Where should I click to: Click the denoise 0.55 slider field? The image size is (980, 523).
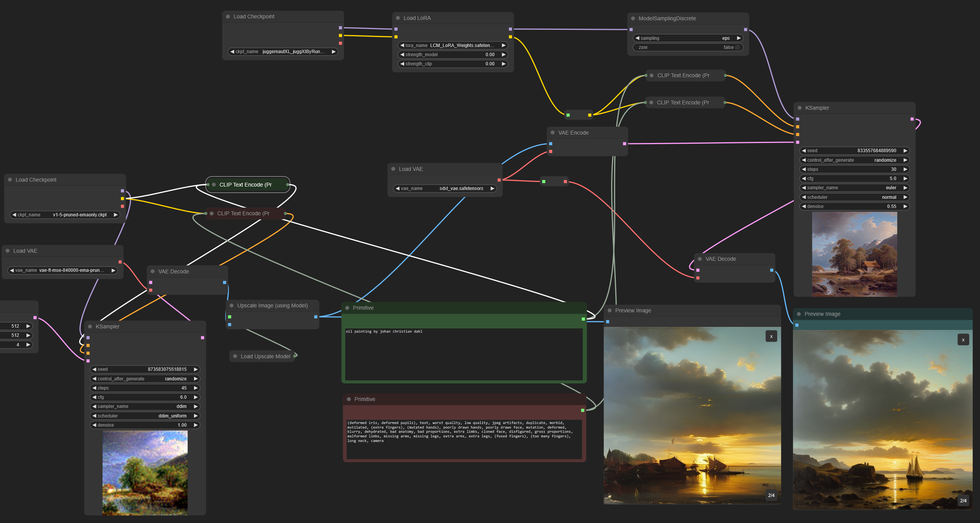(x=854, y=206)
